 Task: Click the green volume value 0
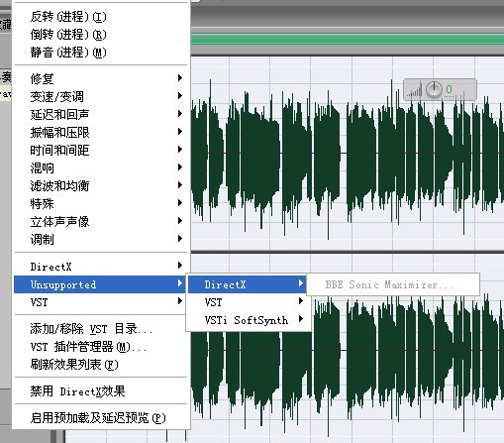click(x=449, y=89)
